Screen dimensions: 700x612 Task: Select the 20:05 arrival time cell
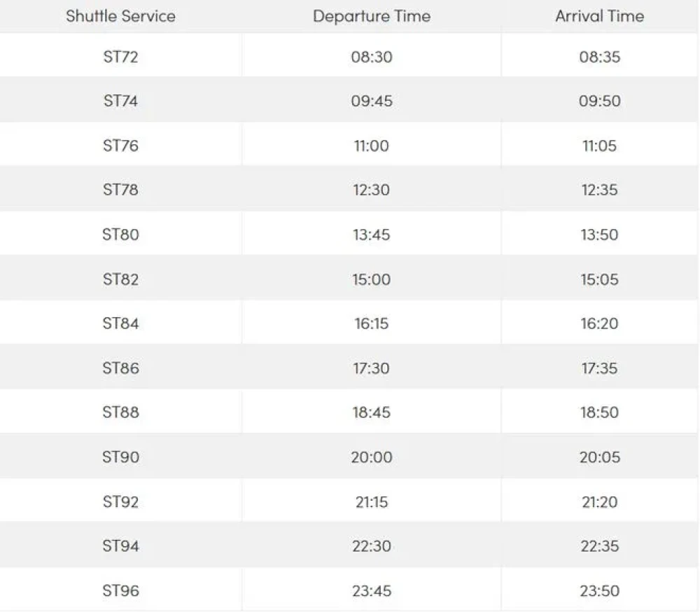[599, 457]
